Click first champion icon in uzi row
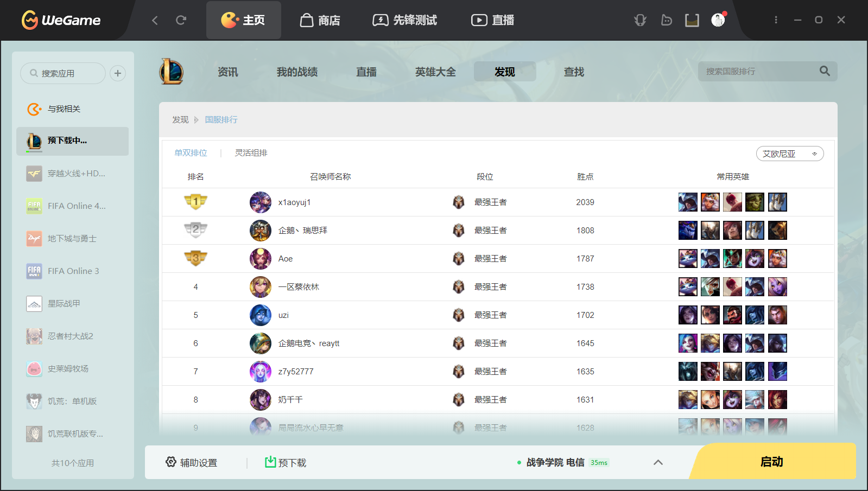The width and height of the screenshot is (868, 491). pos(688,315)
